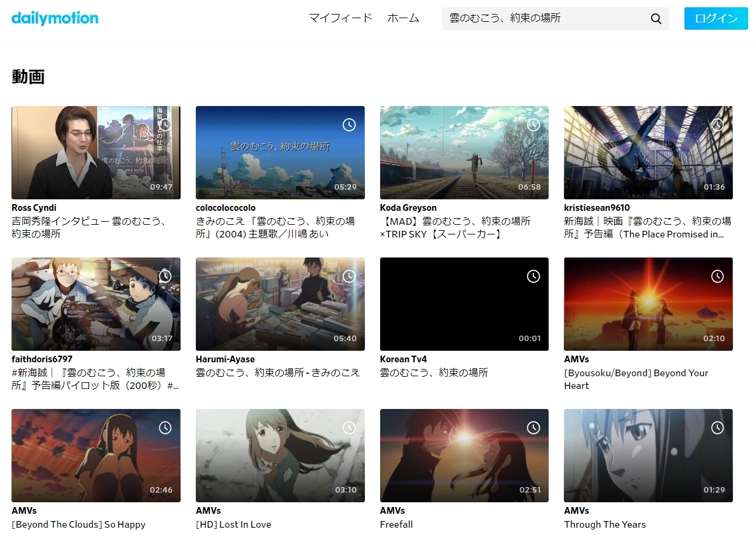The image size is (756, 538).
Task: Visit kristiesean9610 channel link
Action: pos(597,208)
